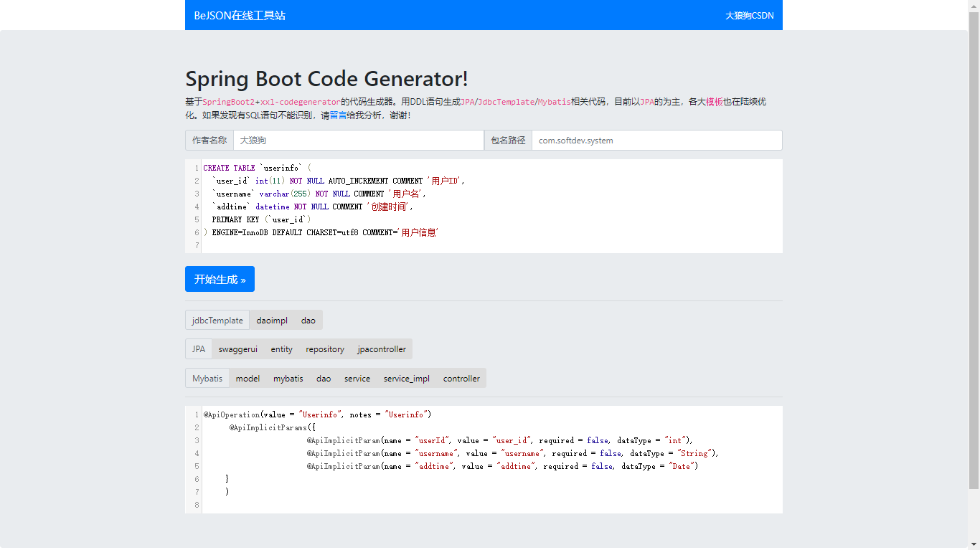Screen dimensions: 980x550
Task: Select the repository template tab
Action: (x=325, y=349)
